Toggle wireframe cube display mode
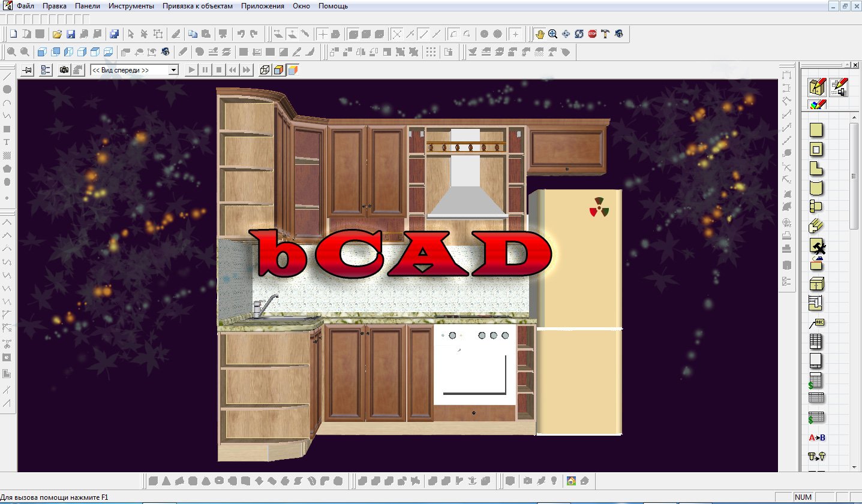 click(265, 70)
